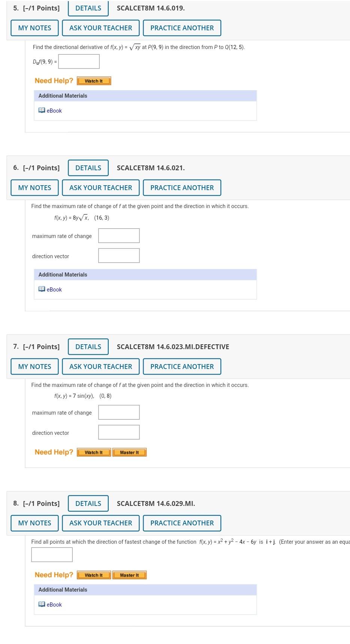Image resolution: width=350 pixels, height=644 pixels.
Task: Click the eBook icon under question 6
Action: click(x=42, y=289)
